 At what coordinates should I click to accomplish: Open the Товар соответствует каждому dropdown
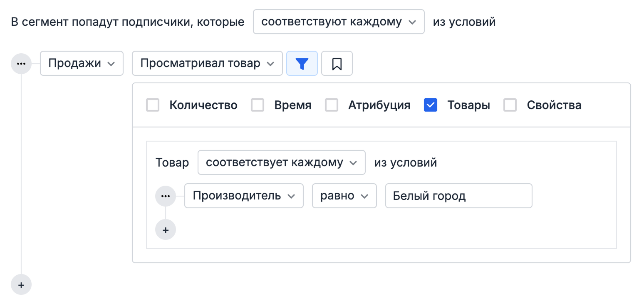tap(281, 162)
